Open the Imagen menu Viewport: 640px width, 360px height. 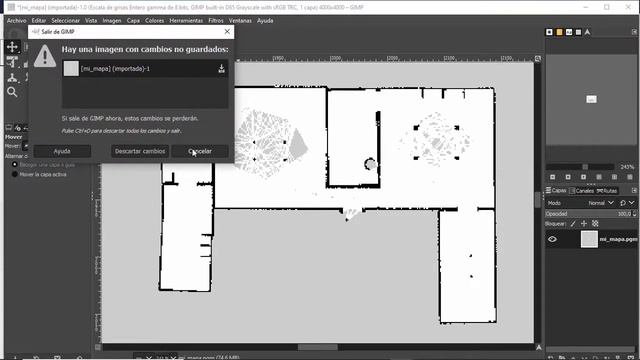point(112,20)
